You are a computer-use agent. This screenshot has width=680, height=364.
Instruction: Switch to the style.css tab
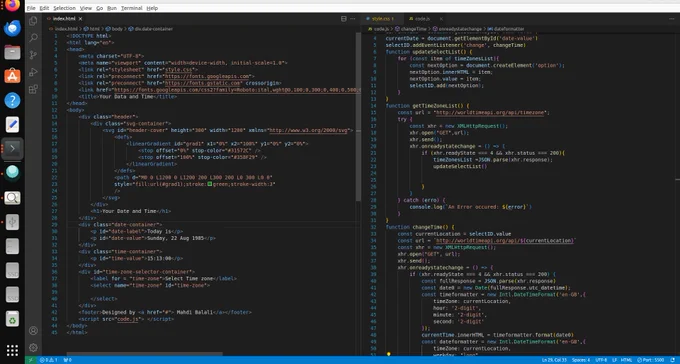[382, 19]
